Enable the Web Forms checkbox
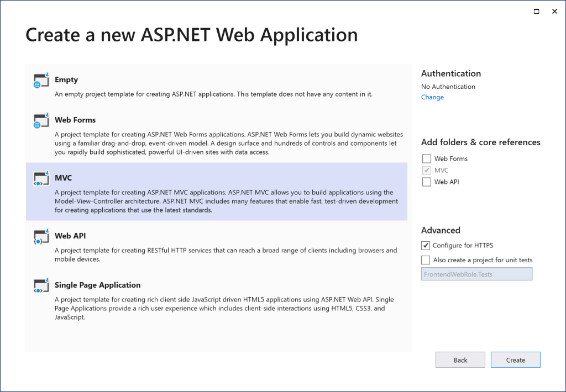 (426, 159)
